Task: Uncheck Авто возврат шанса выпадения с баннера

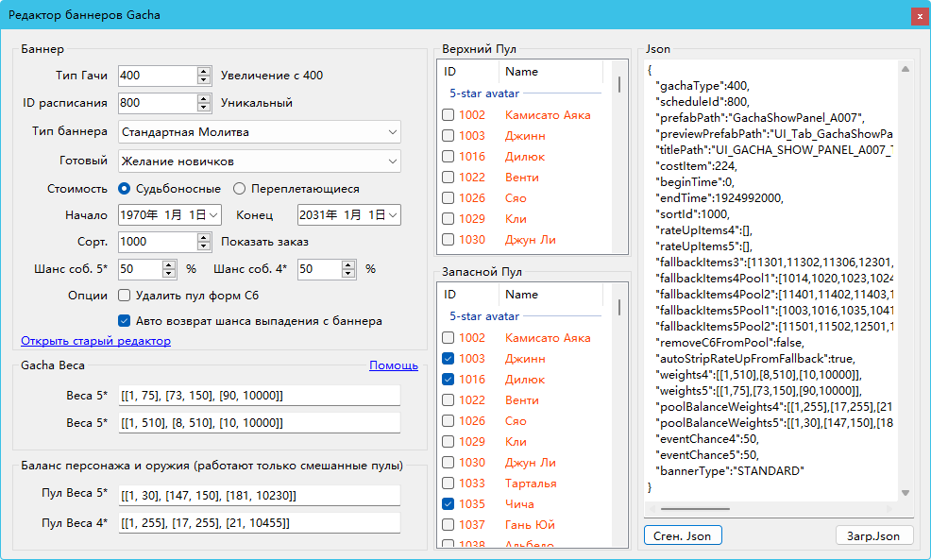Action: point(125,321)
